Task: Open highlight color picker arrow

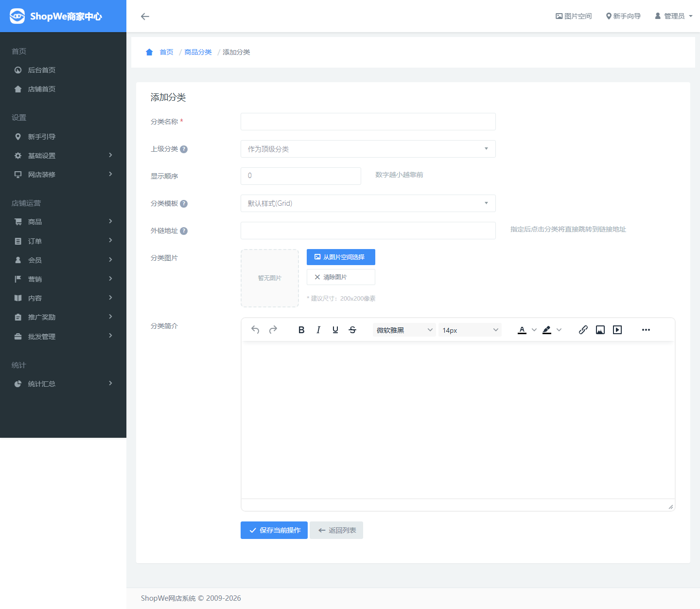Action: [x=559, y=330]
